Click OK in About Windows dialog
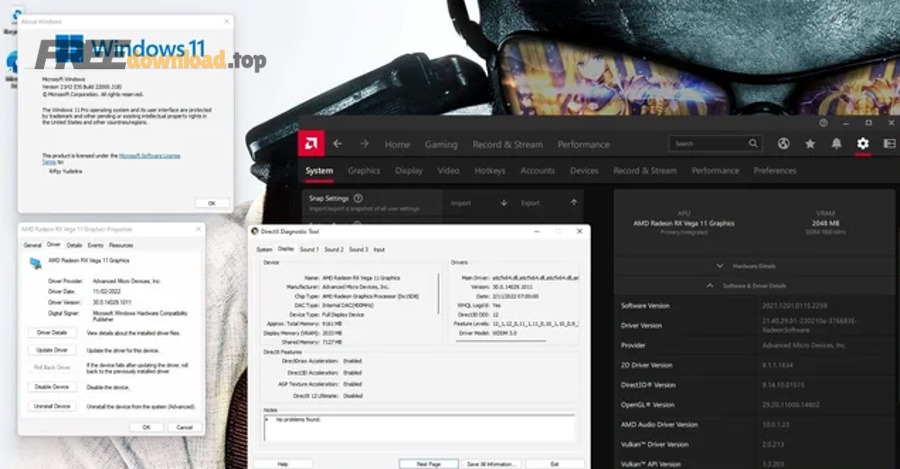Viewport: 900px width, 469px height. (x=211, y=203)
